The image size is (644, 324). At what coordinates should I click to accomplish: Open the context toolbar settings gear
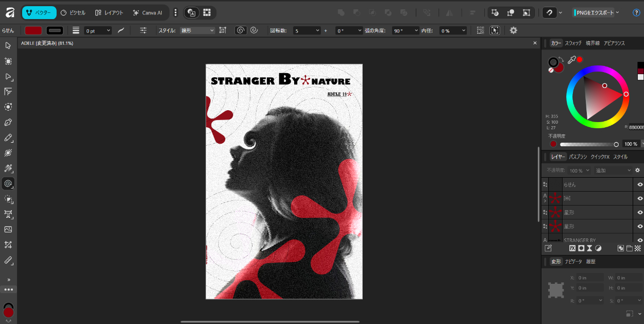[513, 30]
